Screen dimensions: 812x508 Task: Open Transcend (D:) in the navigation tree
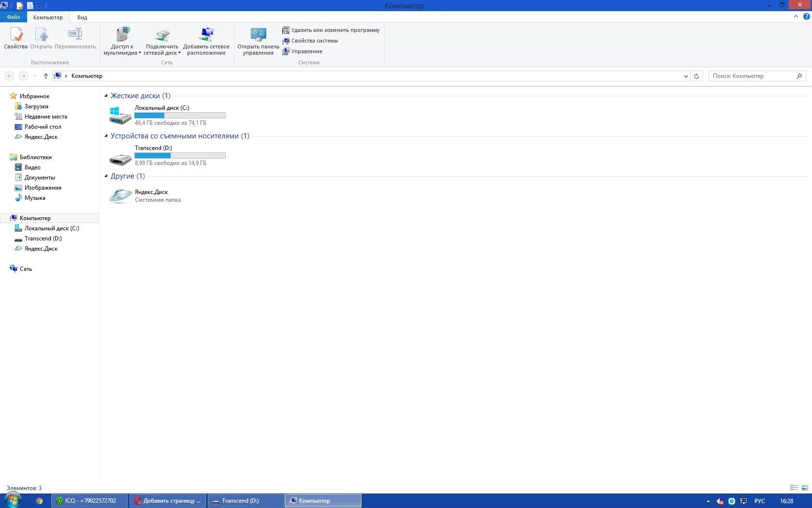(43, 239)
